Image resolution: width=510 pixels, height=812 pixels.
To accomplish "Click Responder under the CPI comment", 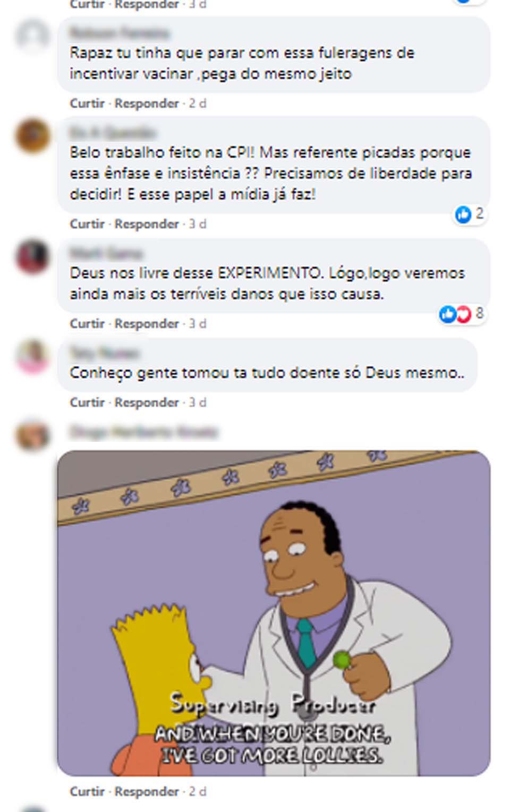I will tap(147, 224).
